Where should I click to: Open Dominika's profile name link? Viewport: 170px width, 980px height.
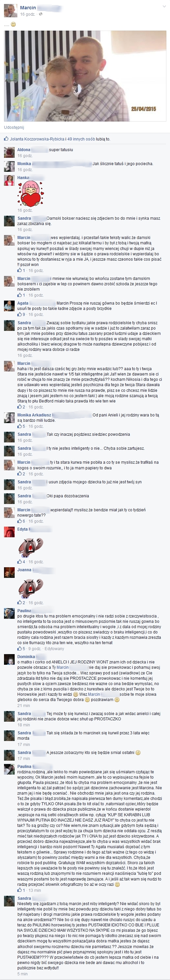(26, 657)
